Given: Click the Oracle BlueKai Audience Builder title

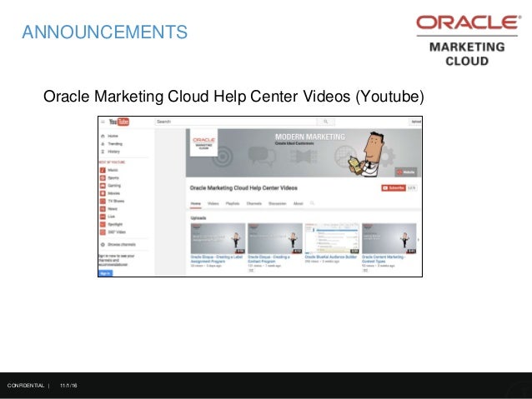Looking at the screenshot, I should [331, 257].
